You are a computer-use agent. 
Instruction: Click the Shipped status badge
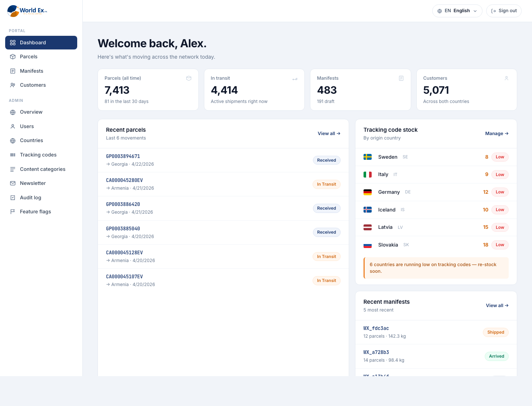click(x=496, y=332)
